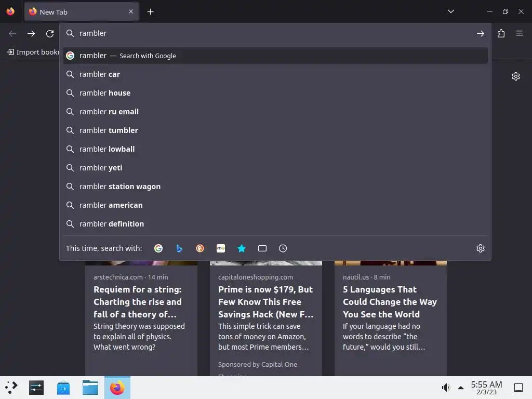Choose 'rambler definition' suggestion
The image size is (532, 399).
(x=275, y=223)
